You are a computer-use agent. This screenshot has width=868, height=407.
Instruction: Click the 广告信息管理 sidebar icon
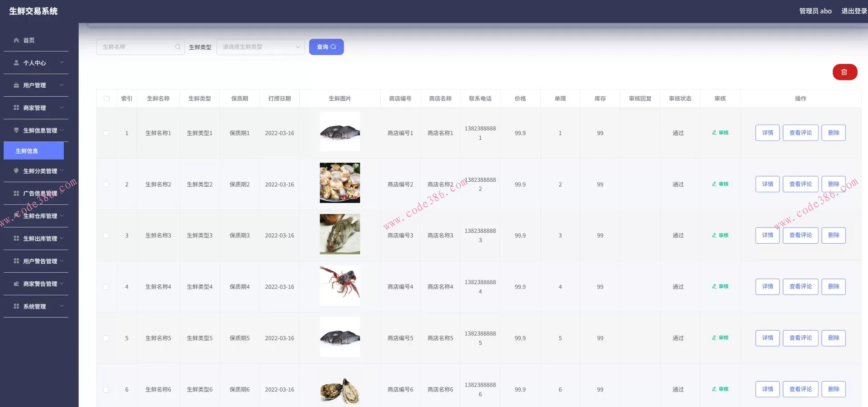16,193
